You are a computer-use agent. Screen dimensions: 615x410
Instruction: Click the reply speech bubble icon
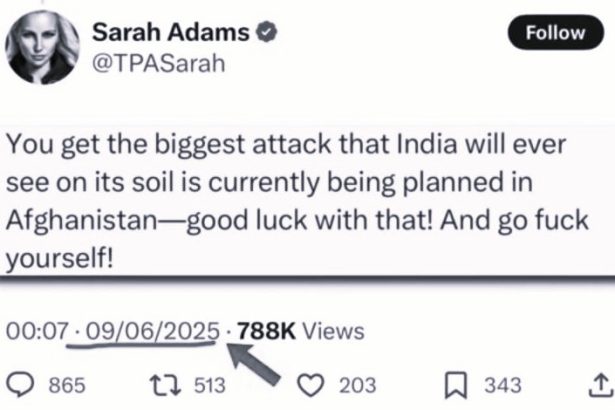pyautogui.click(x=21, y=385)
